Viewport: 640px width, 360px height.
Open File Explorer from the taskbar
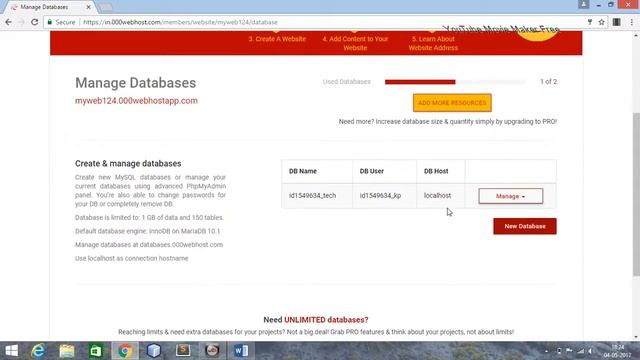67,351
